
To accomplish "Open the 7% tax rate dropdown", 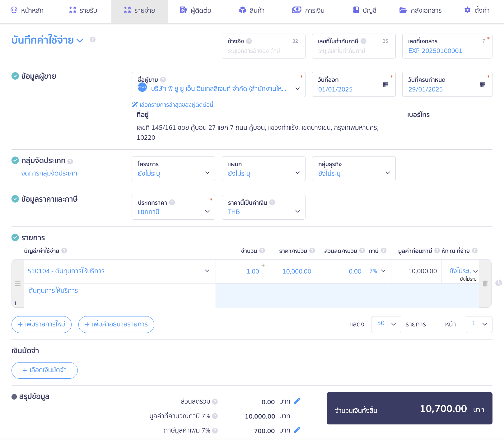I will click(x=378, y=271).
